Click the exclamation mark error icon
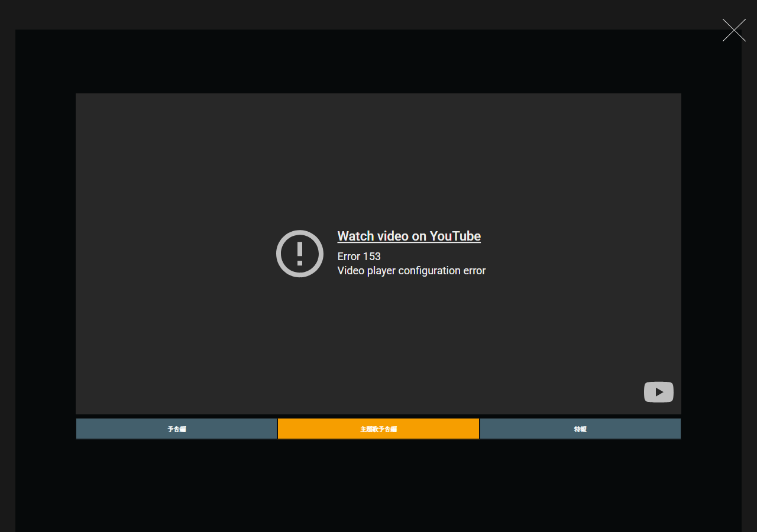The image size is (757, 532). [x=300, y=254]
